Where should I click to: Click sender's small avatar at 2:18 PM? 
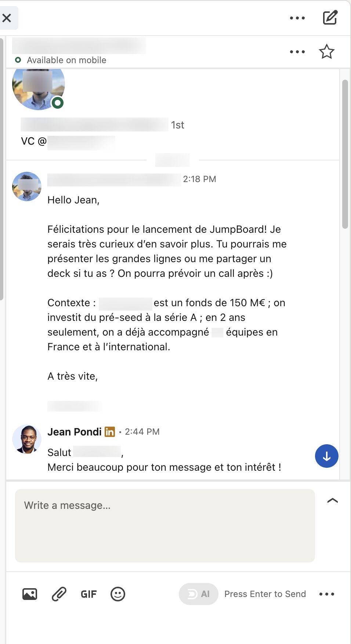coord(27,187)
